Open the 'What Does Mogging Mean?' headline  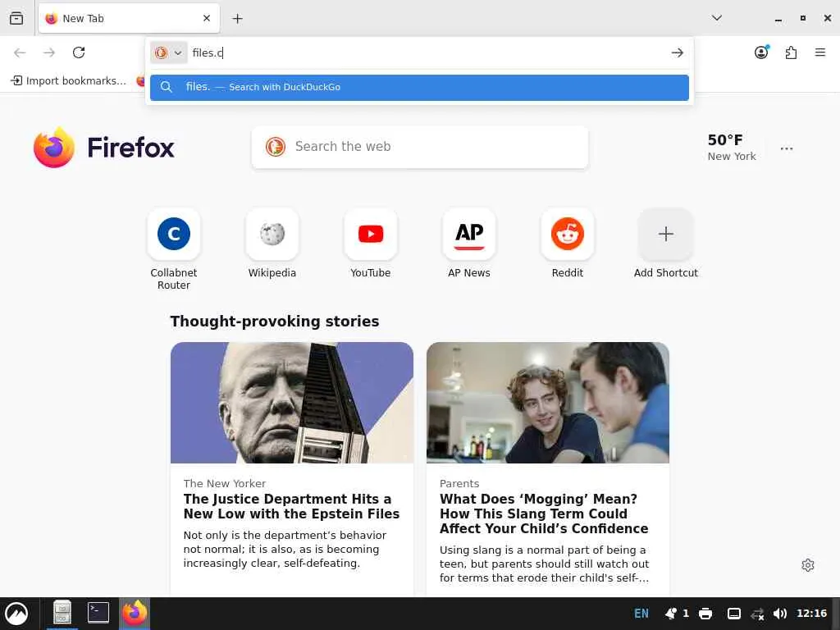click(544, 514)
